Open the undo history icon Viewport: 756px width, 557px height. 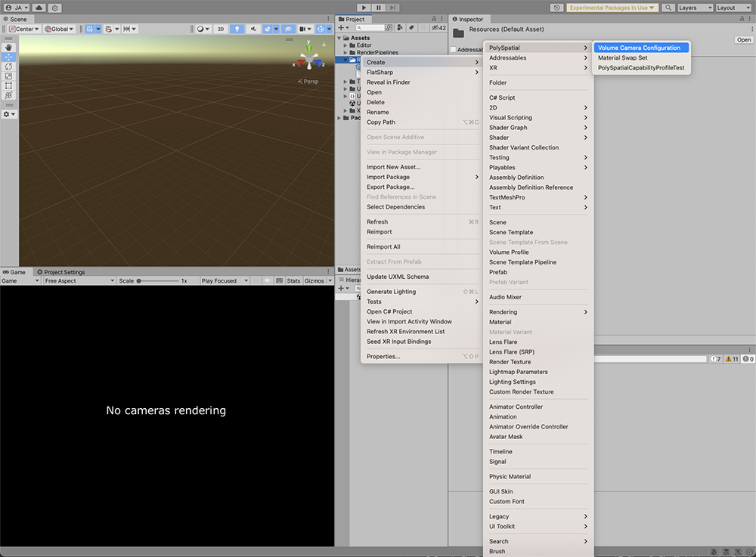coord(557,8)
